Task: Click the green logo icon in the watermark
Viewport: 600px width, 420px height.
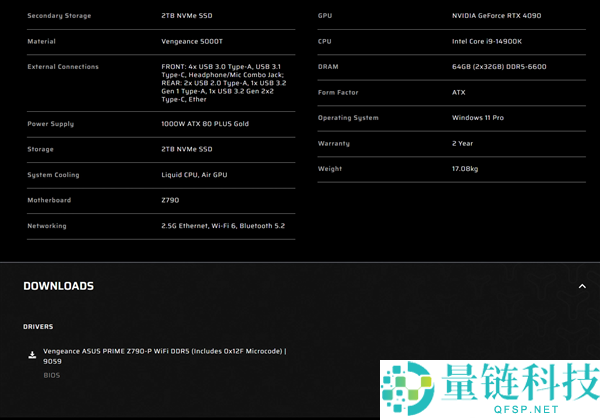Action: (x=405, y=389)
